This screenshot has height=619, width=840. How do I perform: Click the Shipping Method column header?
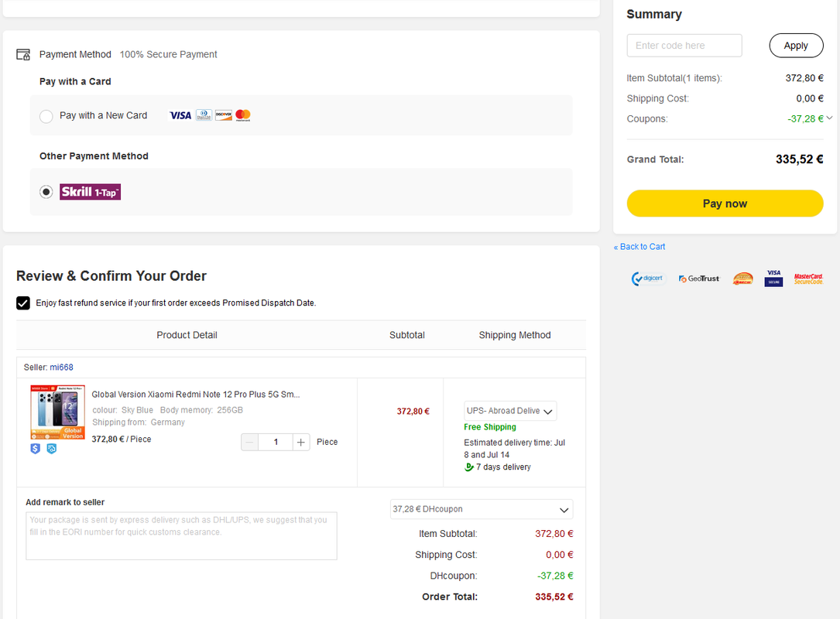tap(515, 335)
